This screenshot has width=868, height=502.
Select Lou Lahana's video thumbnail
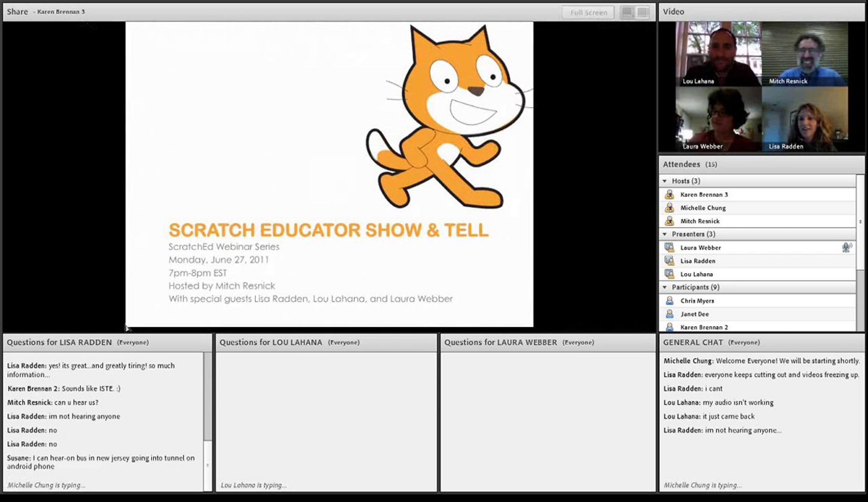[718, 54]
